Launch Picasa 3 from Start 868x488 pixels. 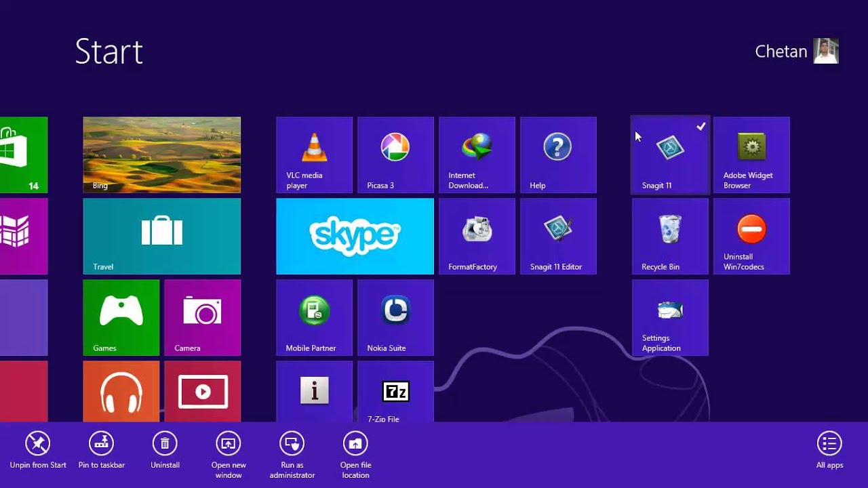click(395, 155)
